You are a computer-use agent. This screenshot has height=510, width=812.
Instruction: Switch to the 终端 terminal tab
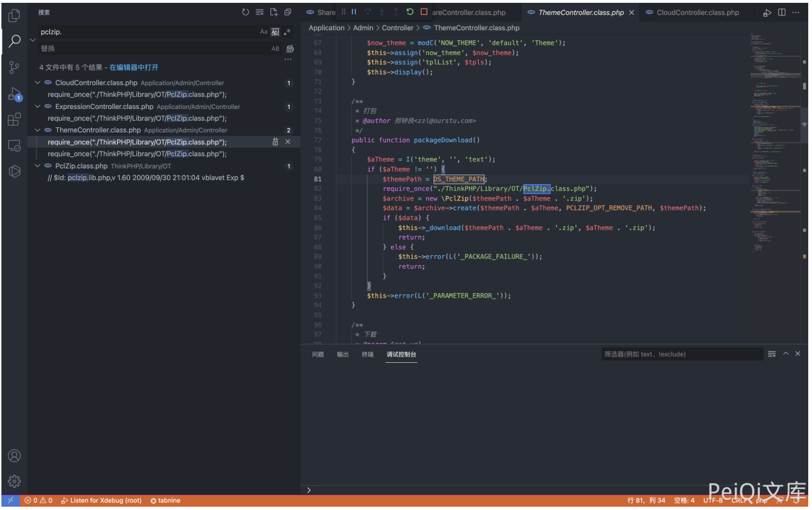(x=367, y=354)
